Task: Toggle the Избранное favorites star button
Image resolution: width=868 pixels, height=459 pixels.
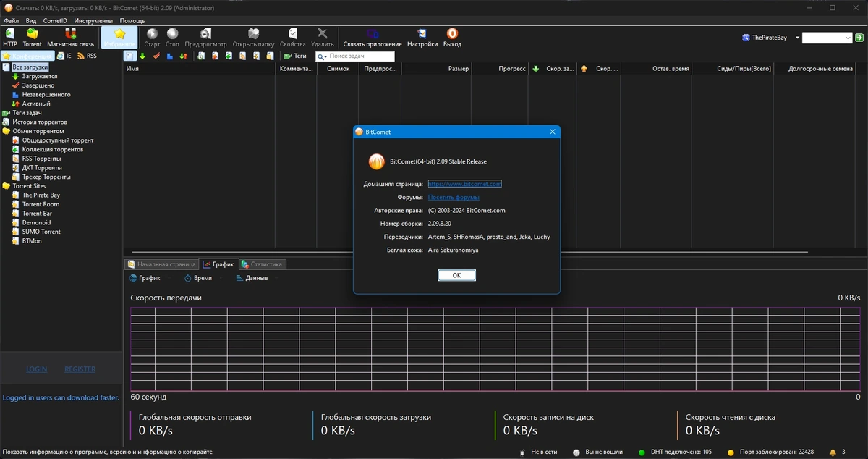Action: point(120,38)
